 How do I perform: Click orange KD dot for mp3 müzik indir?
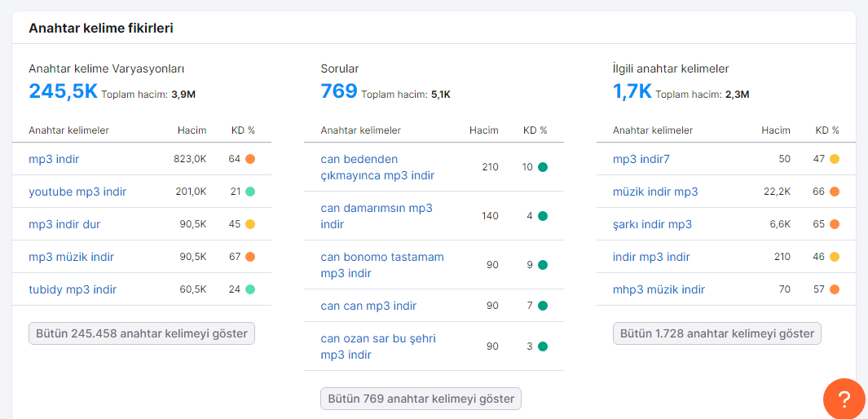(x=250, y=257)
